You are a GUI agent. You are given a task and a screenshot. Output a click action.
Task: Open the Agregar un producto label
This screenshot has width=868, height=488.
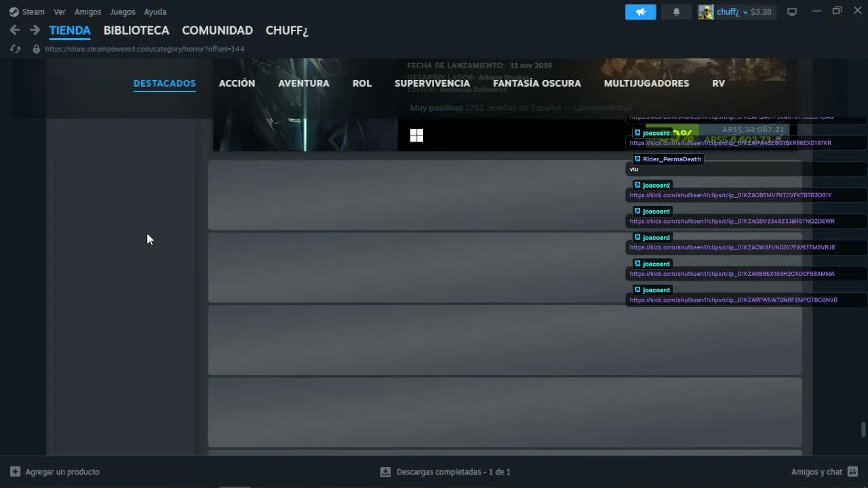(62, 472)
